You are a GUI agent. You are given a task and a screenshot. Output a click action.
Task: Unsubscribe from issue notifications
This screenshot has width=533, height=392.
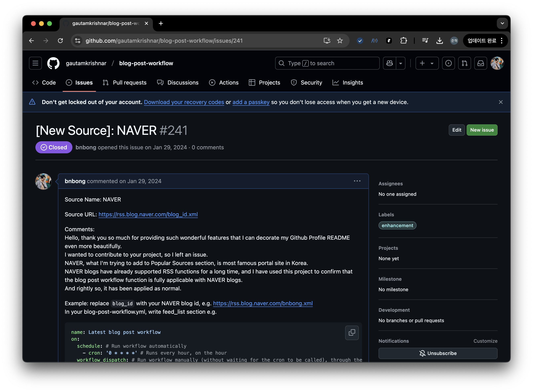click(438, 353)
